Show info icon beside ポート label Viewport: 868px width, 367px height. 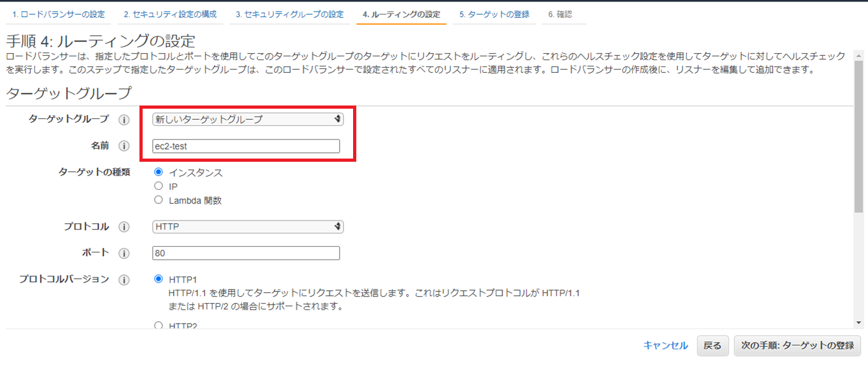pyautogui.click(x=124, y=253)
